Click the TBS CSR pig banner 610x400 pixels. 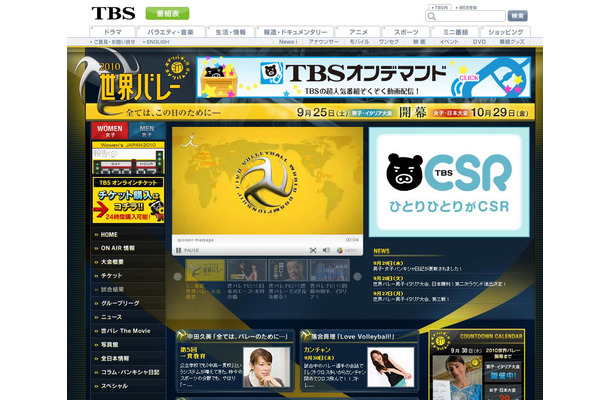pyautogui.click(x=449, y=182)
